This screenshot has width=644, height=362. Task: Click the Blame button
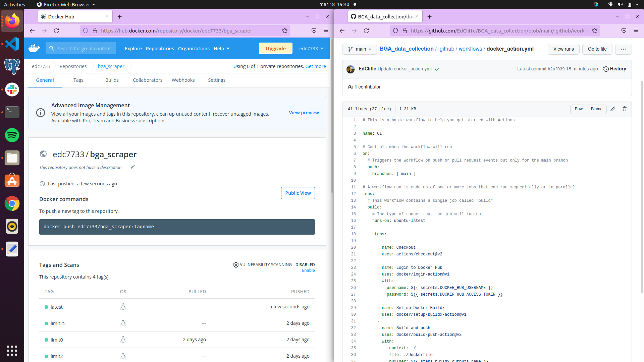click(x=596, y=109)
